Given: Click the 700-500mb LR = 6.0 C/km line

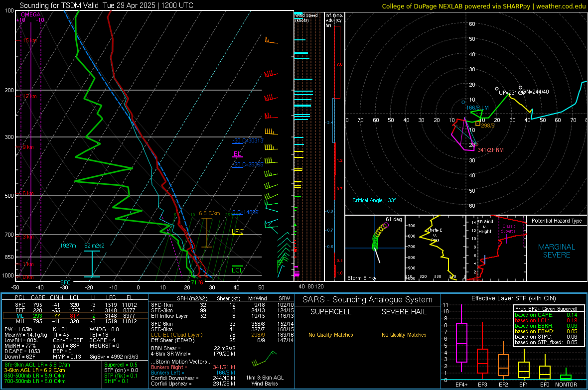Looking at the screenshot, I should tap(35, 381).
